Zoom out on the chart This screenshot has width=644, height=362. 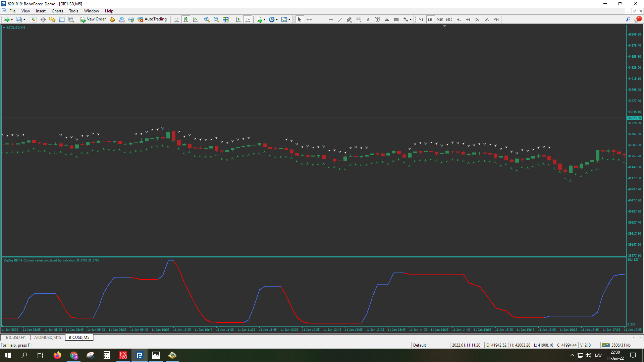(x=216, y=19)
